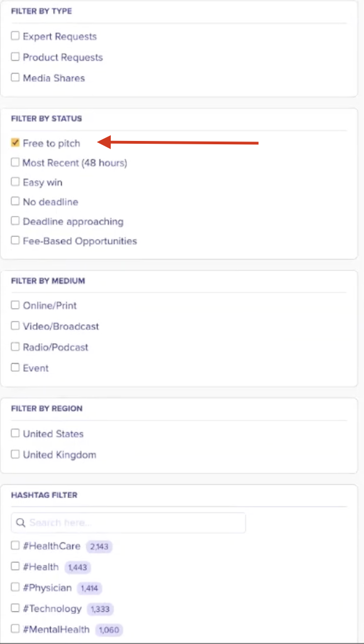This screenshot has width=364, height=644.
Task: Click the hashtag search input field
Action: [134, 523]
